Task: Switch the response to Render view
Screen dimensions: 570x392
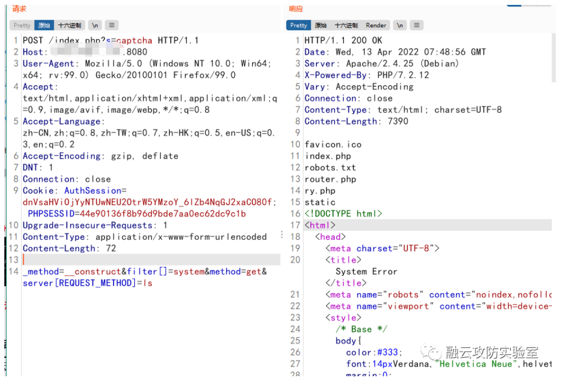Action: [x=375, y=25]
